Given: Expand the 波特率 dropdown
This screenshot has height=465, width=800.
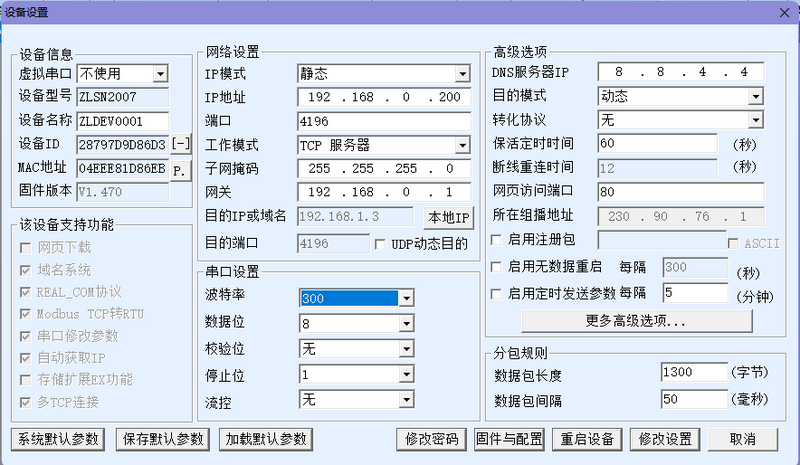Looking at the screenshot, I should [406, 298].
